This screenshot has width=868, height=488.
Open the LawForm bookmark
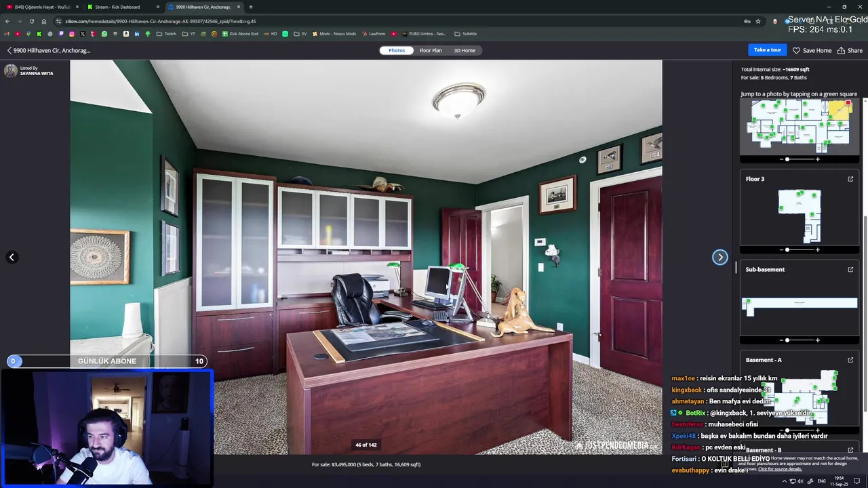pyautogui.click(x=374, y=34)
